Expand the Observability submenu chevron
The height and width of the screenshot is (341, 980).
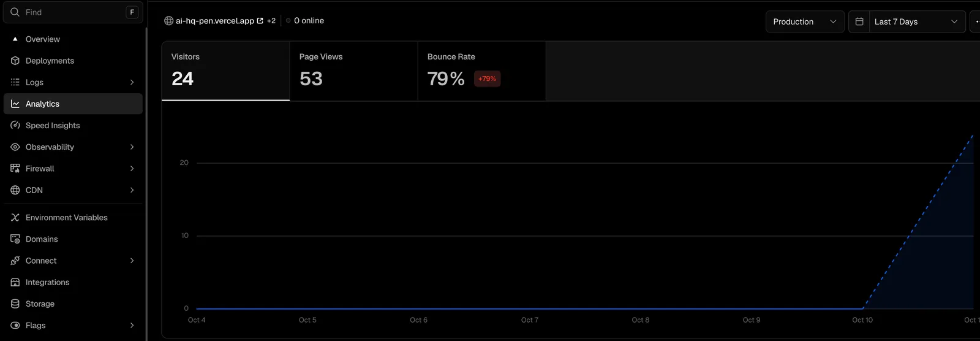tap(132, 147)
